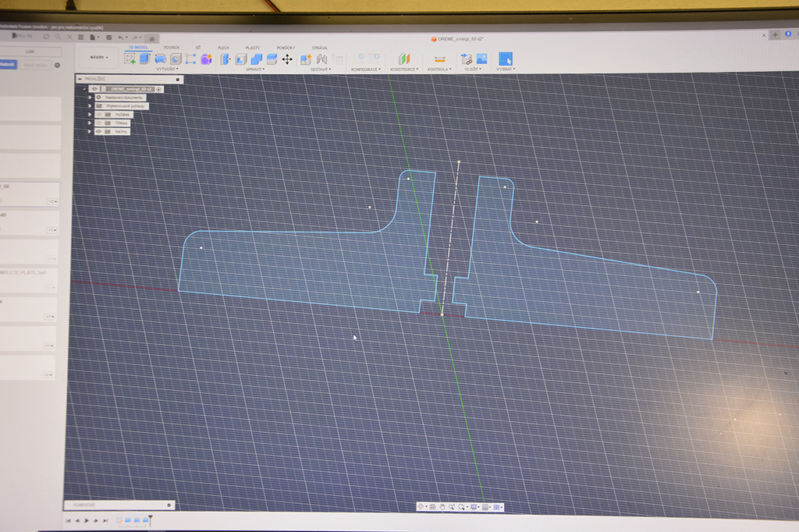
Task: Click the Home icon tab
Action: pyautogui.click(x=151, y=39)
